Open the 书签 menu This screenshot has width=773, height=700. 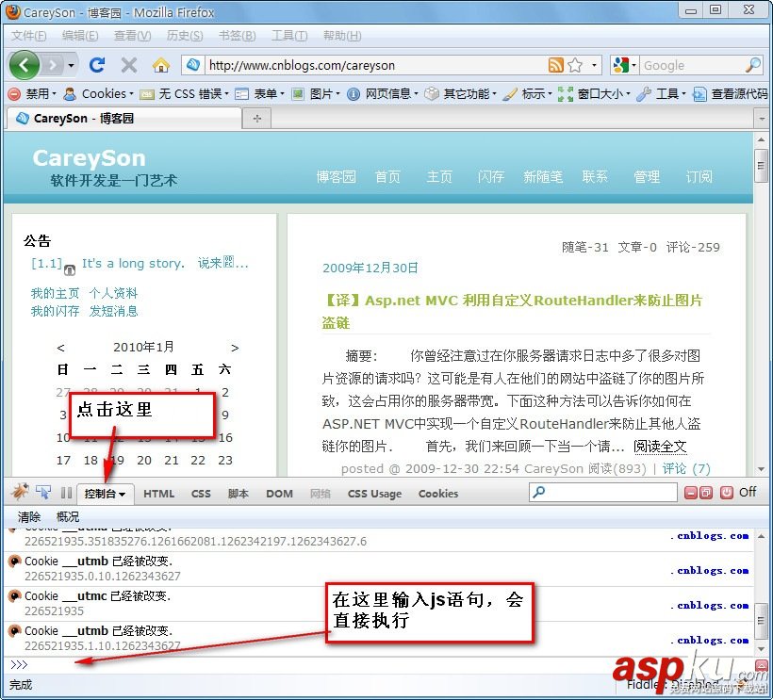237,36
